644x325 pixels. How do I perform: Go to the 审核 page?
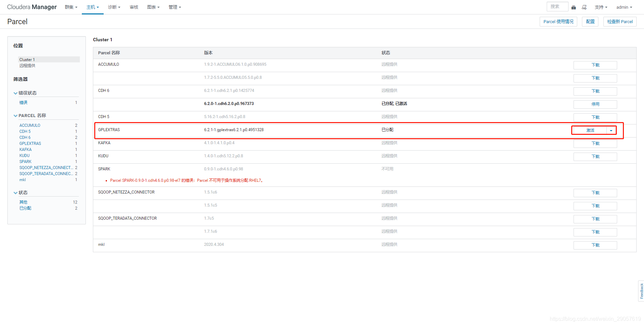(134, 7)
